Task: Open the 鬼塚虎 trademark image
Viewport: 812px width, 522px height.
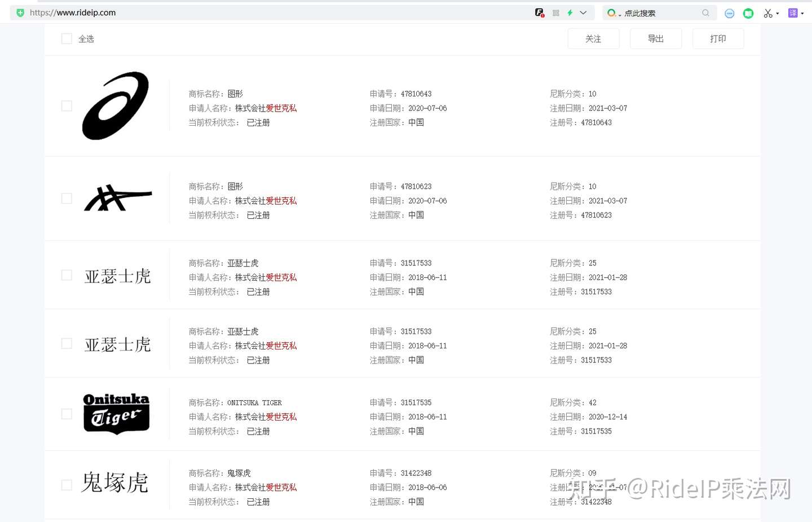Action: [x=115, y=483]
